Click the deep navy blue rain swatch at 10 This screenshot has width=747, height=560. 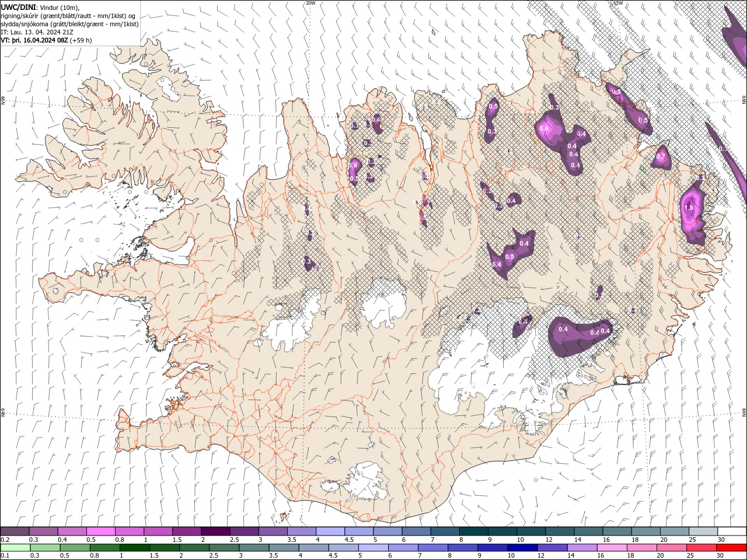click(x=522, y=548)
